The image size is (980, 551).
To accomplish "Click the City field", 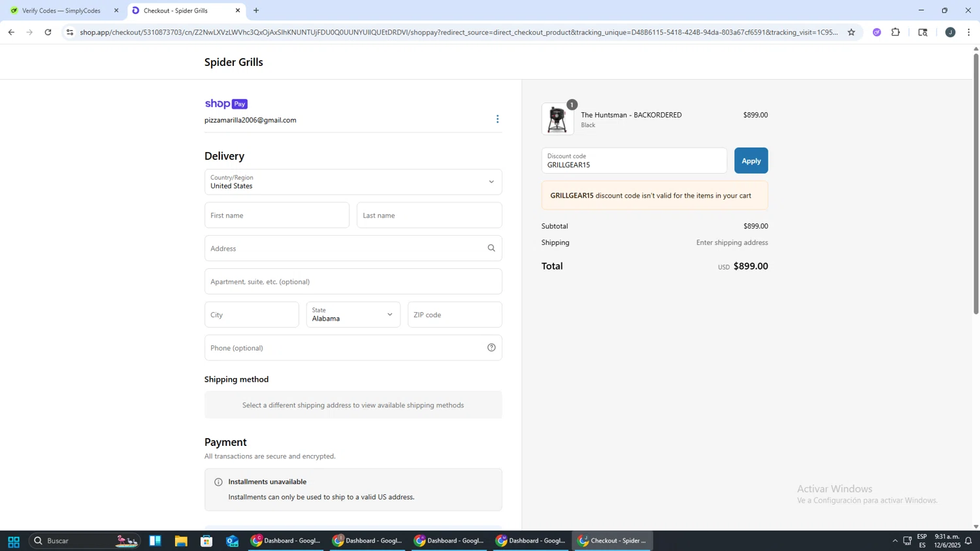I will 252,315.
